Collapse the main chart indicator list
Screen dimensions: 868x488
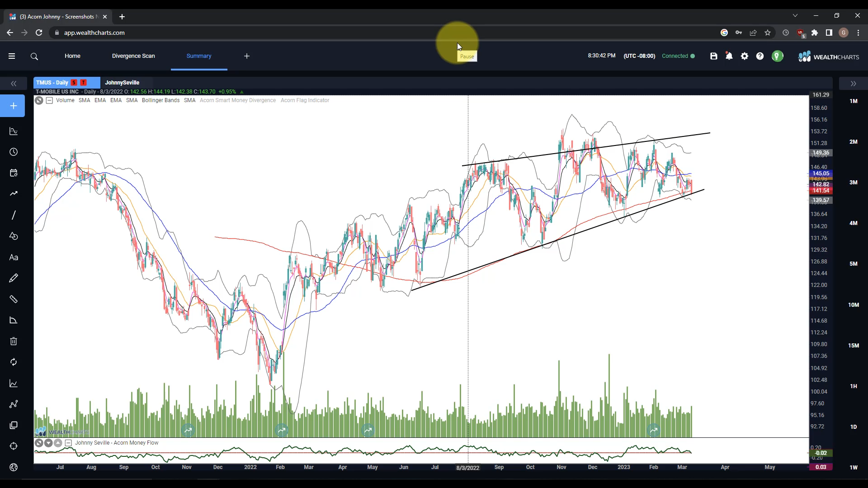(x=49, y=100)
